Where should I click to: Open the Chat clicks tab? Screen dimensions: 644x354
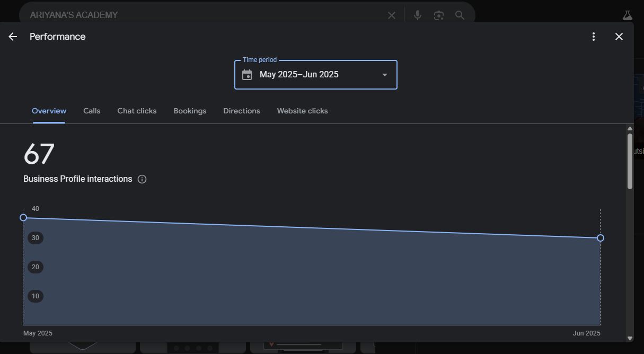pos(137,111)
